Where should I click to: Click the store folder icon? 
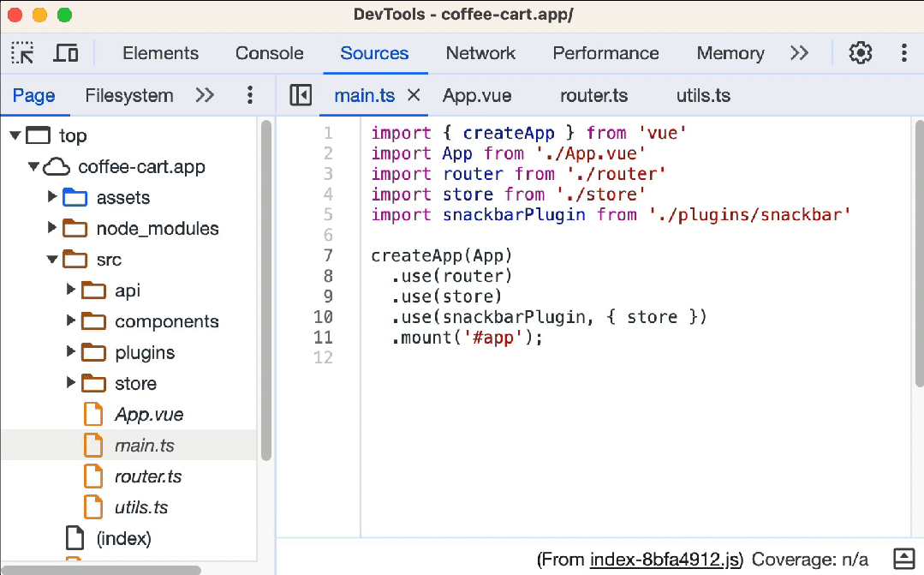pos(93,383)
